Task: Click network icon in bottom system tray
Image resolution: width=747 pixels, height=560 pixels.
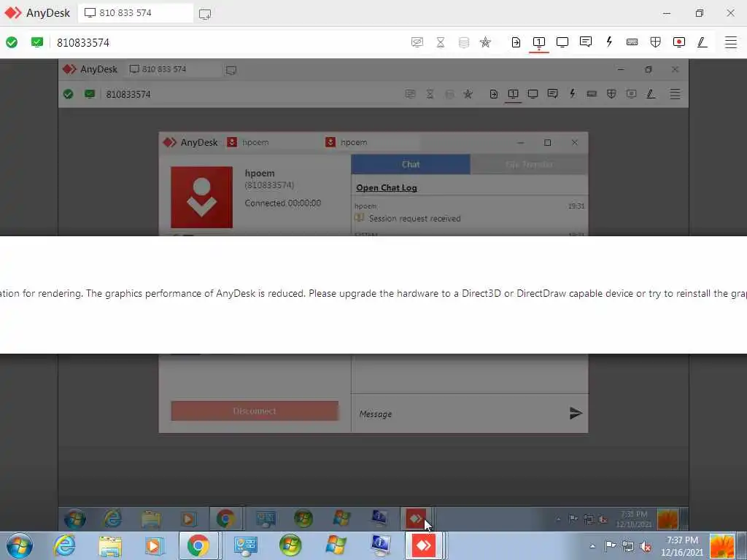Action: [628, 546]
